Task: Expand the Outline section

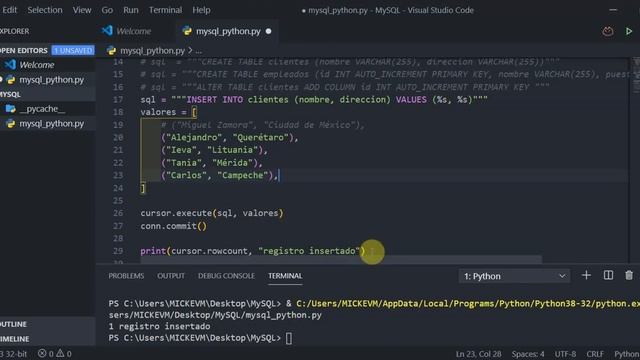Action: pos(13,324)
